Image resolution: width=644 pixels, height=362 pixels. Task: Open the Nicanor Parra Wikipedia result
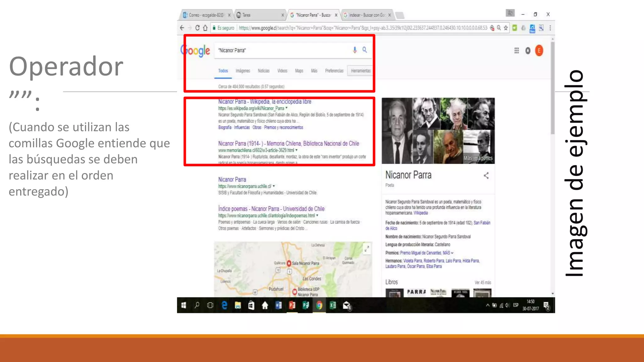click(265, 101)
